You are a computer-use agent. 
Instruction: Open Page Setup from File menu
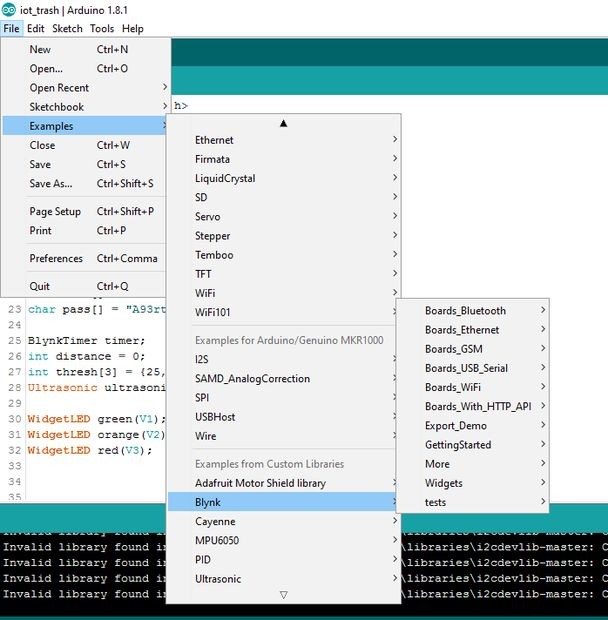(x=85, y=211)
